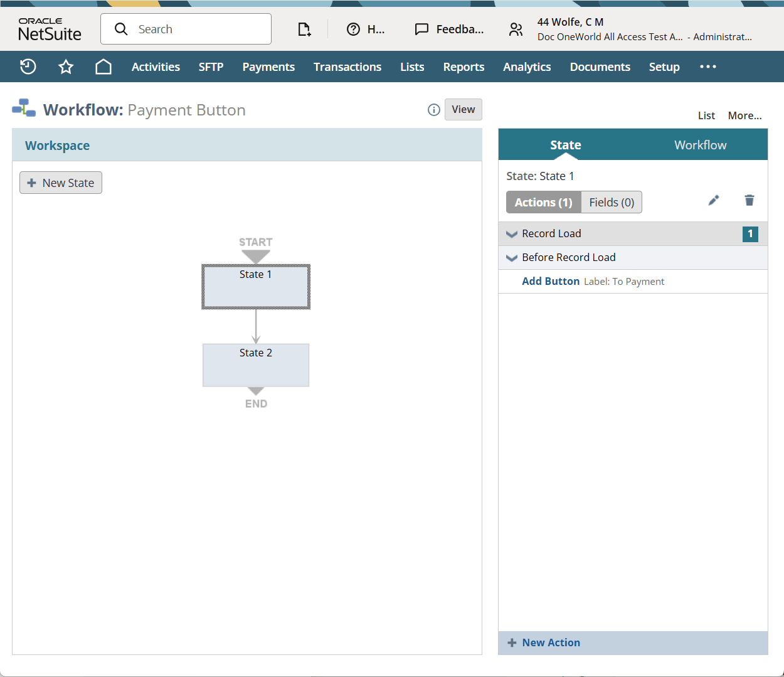Click the Record Load count badge 1
Screen dimensions: 784x677
750,234
